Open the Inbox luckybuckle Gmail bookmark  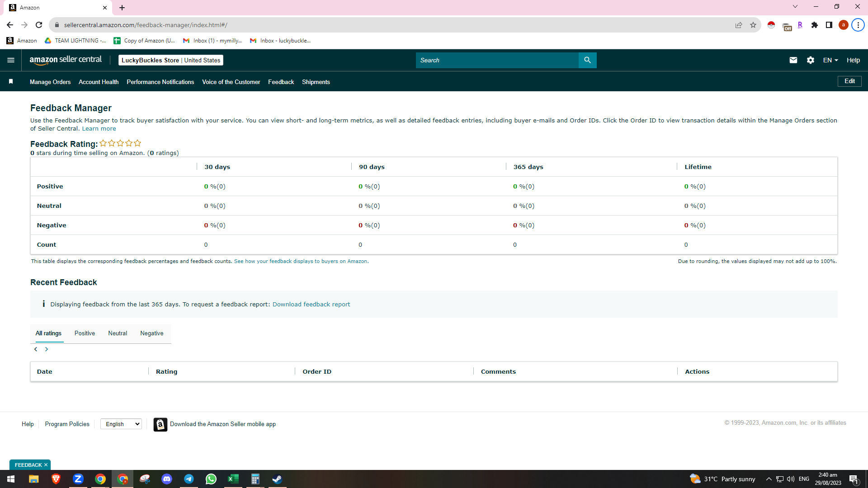point(280,41)
